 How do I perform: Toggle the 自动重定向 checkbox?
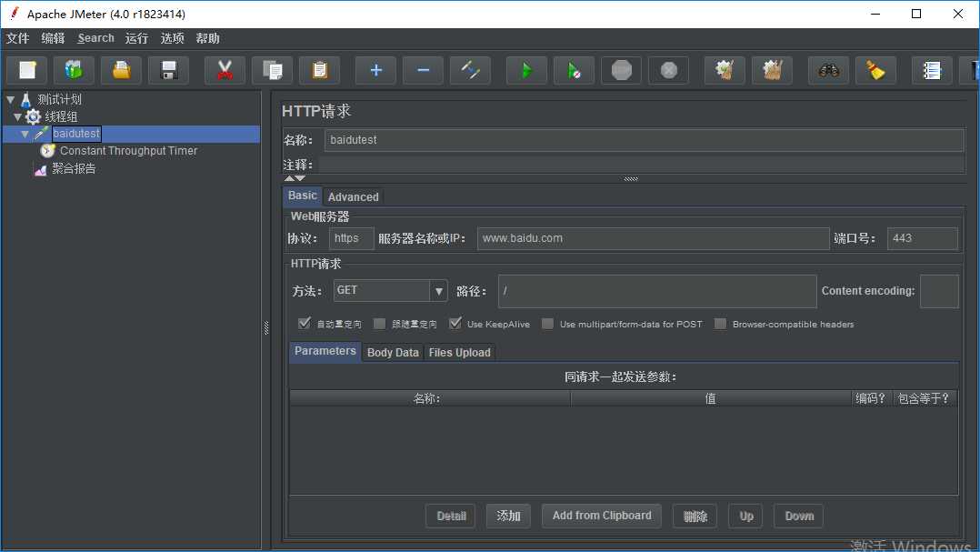coord(305,323)
